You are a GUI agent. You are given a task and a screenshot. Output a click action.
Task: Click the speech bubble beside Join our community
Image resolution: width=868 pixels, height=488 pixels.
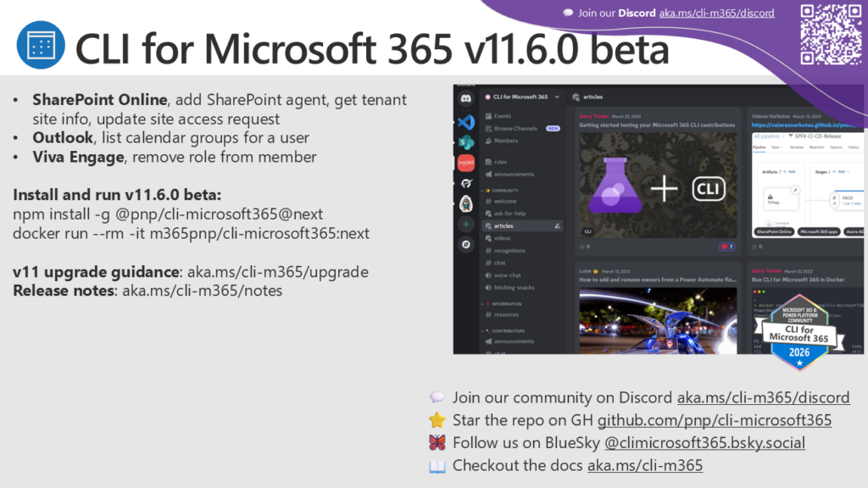(437, 396)
